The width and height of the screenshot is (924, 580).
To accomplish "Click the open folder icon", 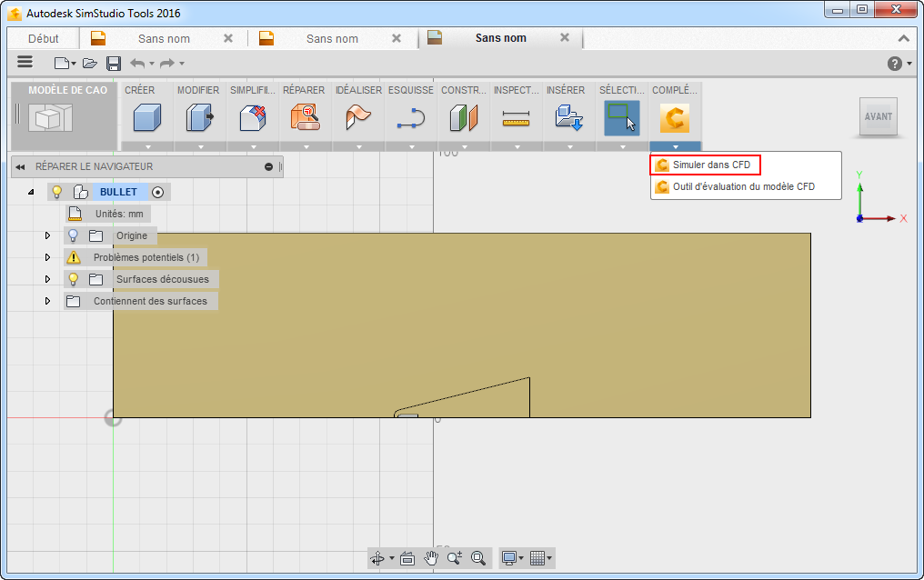I will click(89, 63).
